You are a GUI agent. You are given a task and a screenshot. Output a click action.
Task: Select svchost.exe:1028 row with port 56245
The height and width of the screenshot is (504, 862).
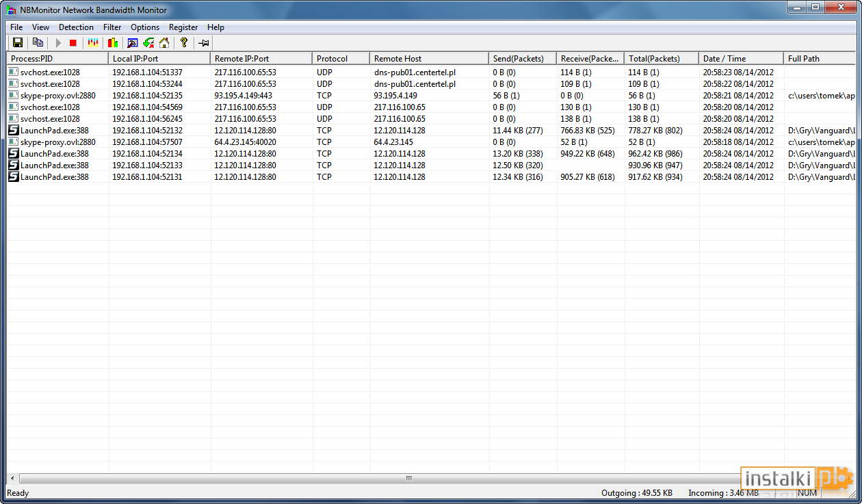[x=431, y=119]
